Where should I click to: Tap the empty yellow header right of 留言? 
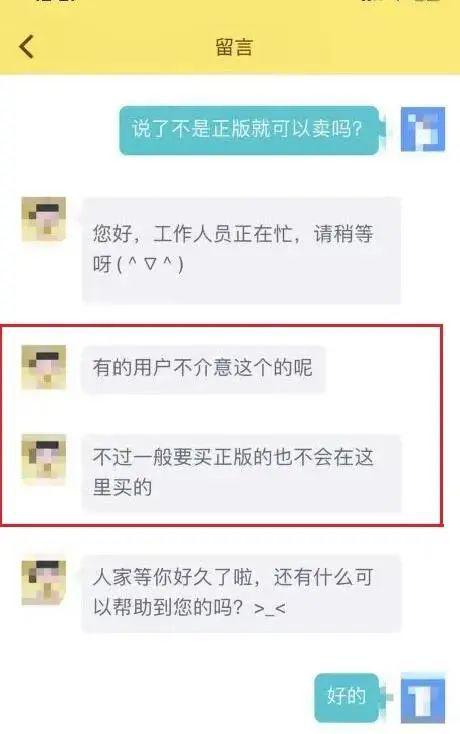[x=356, y=47]
